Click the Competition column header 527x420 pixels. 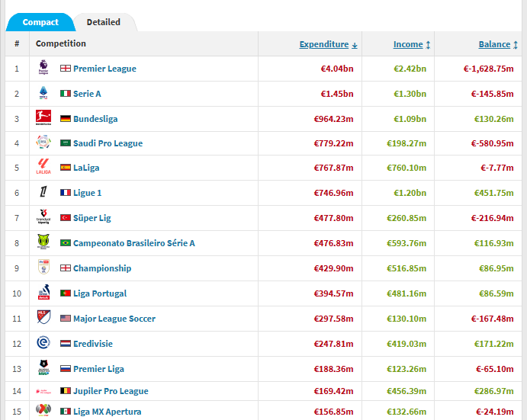[61, 43]
